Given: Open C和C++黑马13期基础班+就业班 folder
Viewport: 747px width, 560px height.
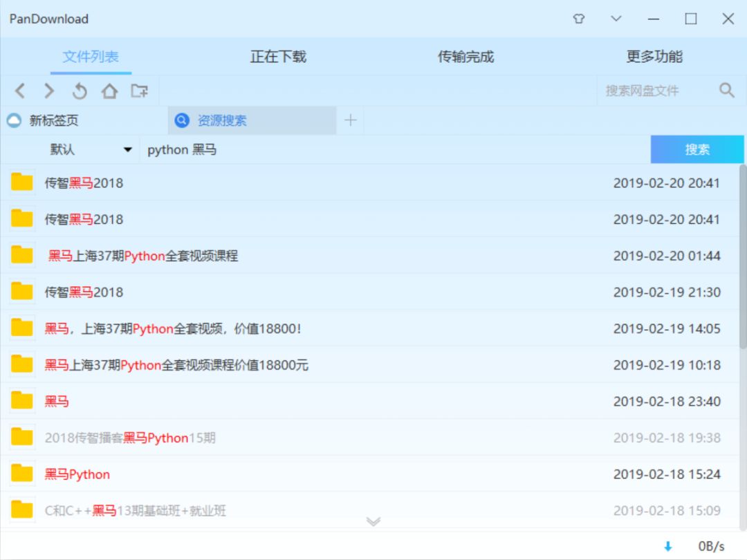Looking at the screenshot, I should 369,510.
